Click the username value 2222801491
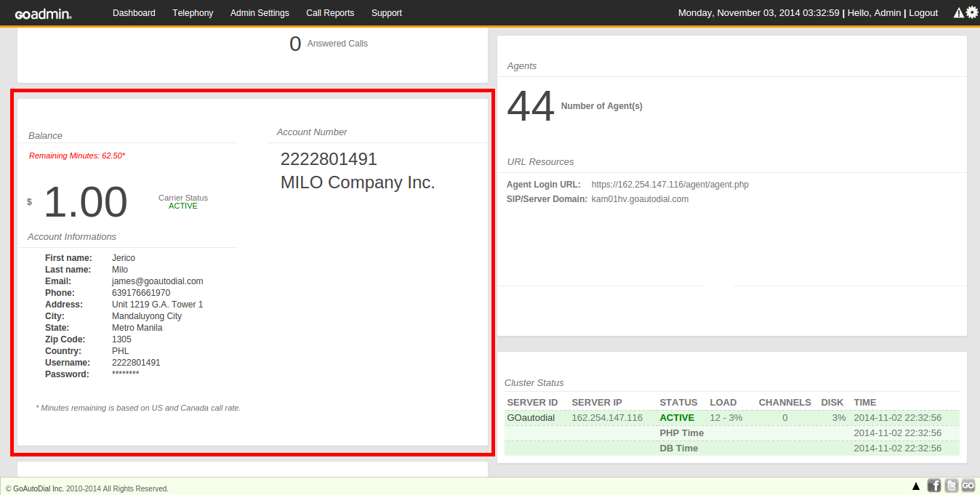The image size is (980, 495). (136, 363)
